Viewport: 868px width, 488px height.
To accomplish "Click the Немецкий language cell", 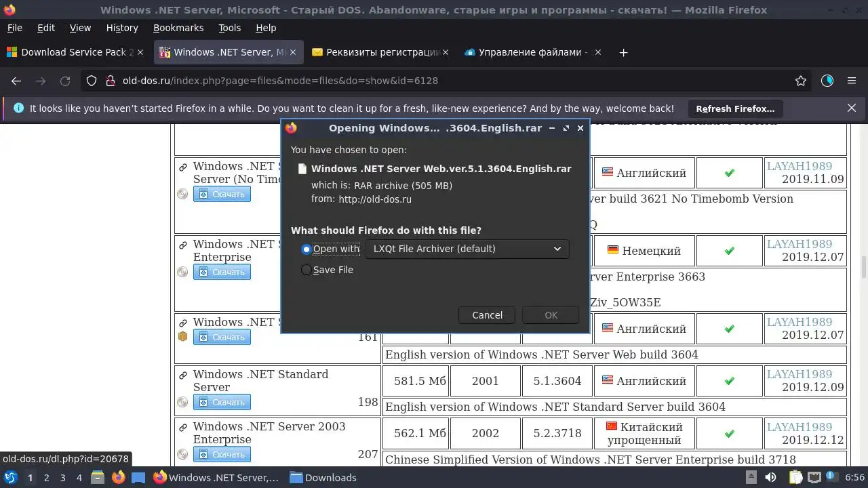I will pos(644,251).
